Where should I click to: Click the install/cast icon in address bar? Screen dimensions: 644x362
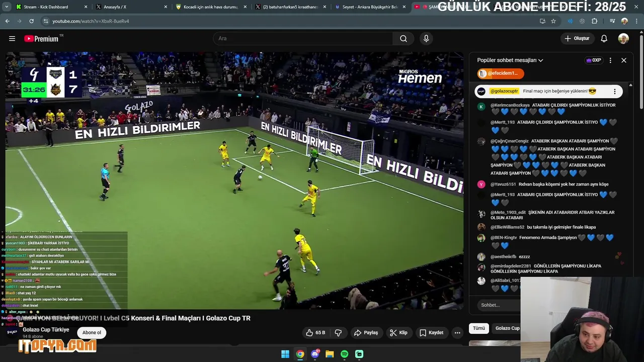(542, 21)
